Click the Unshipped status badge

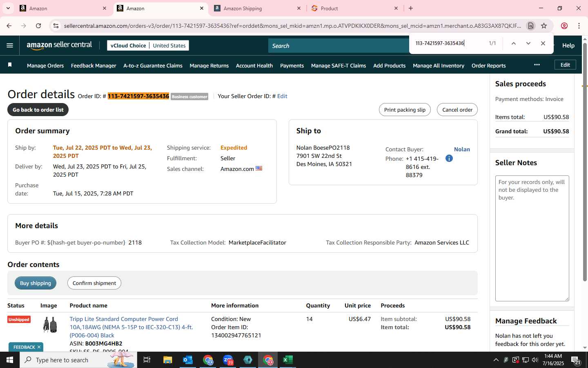[19, 319]
